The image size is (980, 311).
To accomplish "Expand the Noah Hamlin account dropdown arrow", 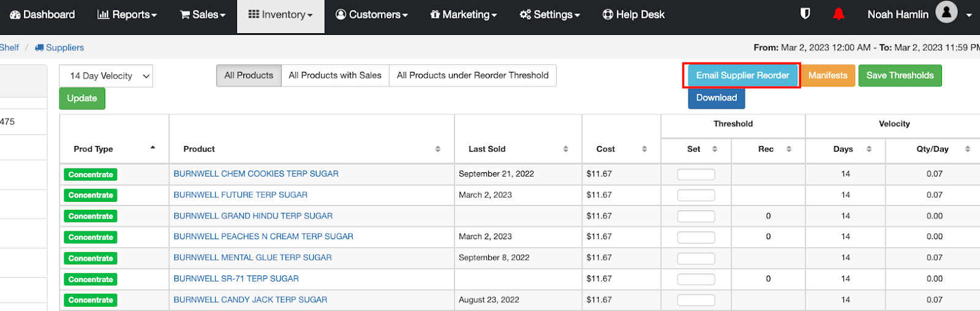I will point(969,15).
